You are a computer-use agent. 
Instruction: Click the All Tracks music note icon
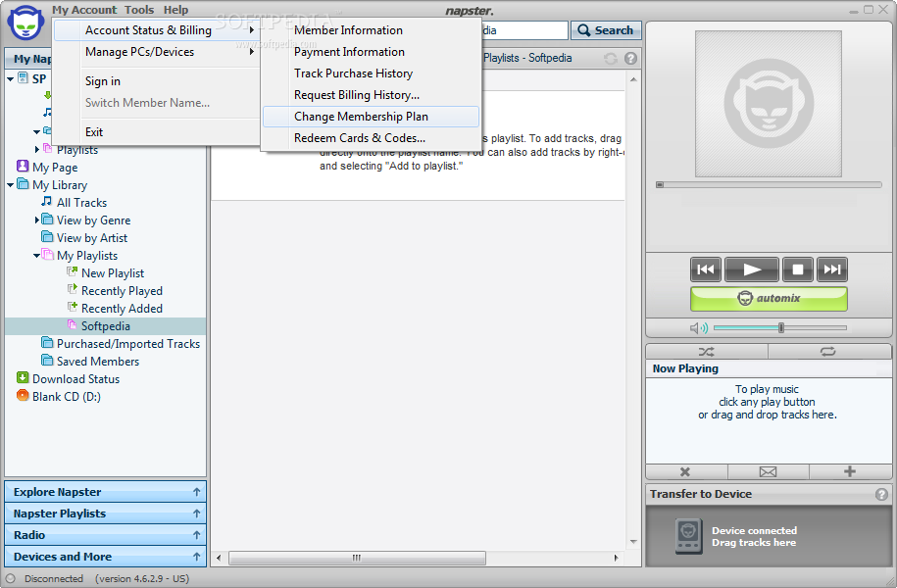[47, 201]
